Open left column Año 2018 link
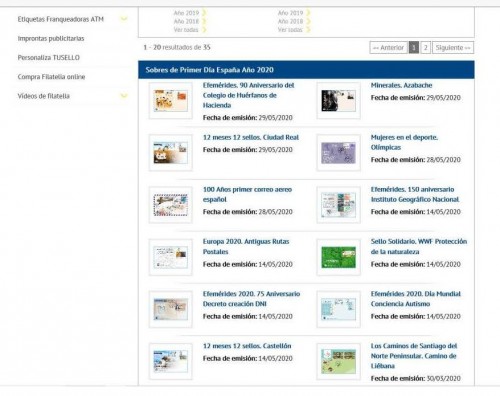This screenshot has height=396, width=500. tap(186, 21)
